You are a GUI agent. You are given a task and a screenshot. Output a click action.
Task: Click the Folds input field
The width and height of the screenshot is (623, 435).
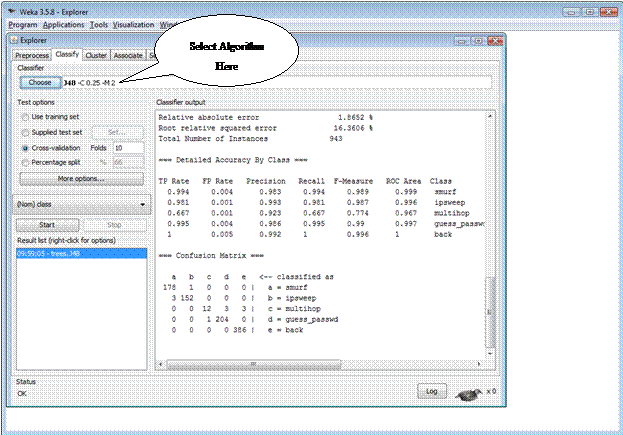point(128,148)
